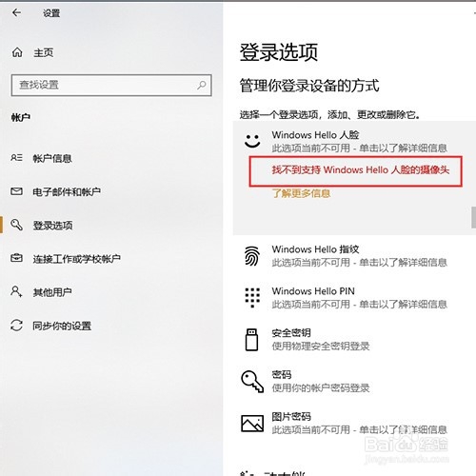Click the person-plus icon for 其他用户
Screen dimensions: 476x476
[16, 291]
